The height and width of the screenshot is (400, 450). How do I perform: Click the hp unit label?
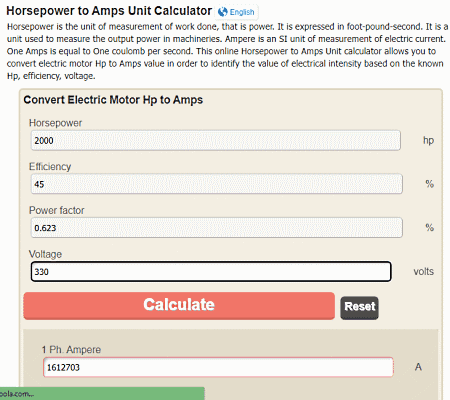click(428, 140)
